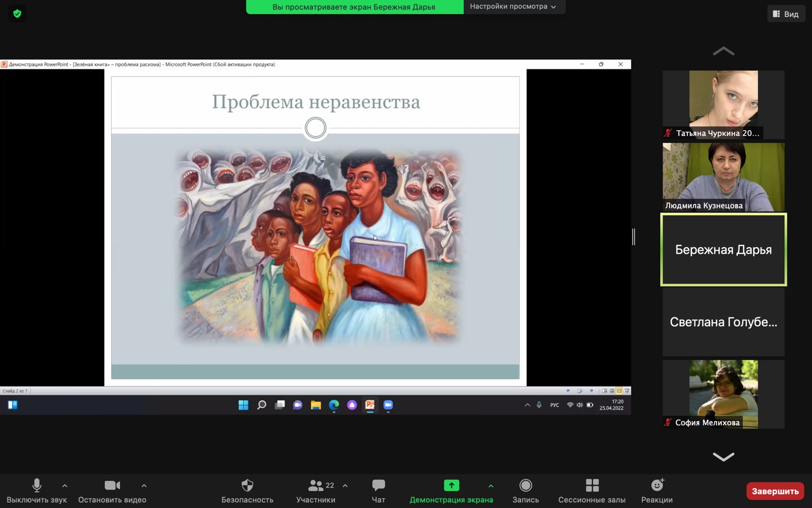Open Search on shared taskbar

(262, 405)
